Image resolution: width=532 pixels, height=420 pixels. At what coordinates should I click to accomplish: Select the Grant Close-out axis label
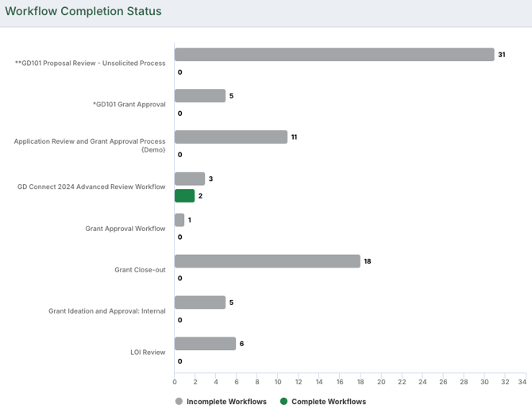[x=140, y=270]
